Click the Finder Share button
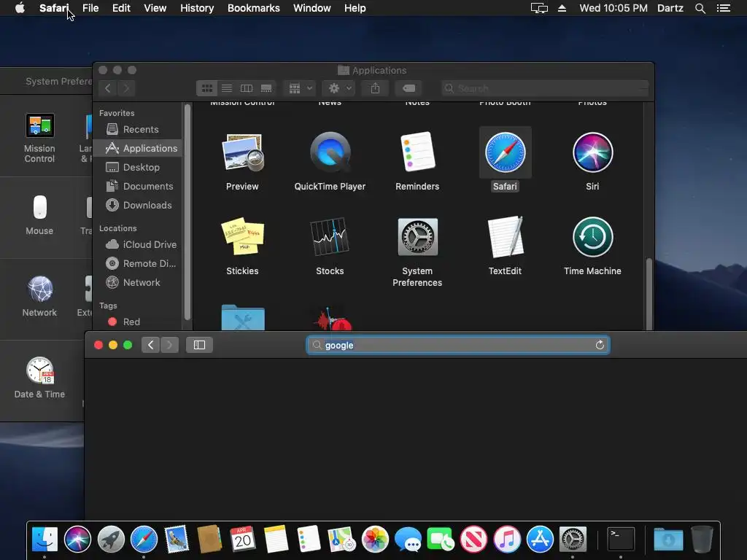 point(376,88)
